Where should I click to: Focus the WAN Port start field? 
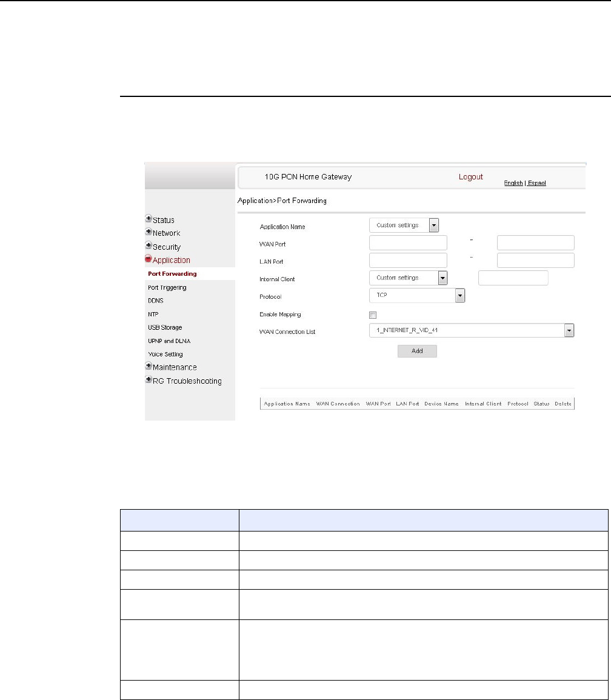tap(408, 243)
